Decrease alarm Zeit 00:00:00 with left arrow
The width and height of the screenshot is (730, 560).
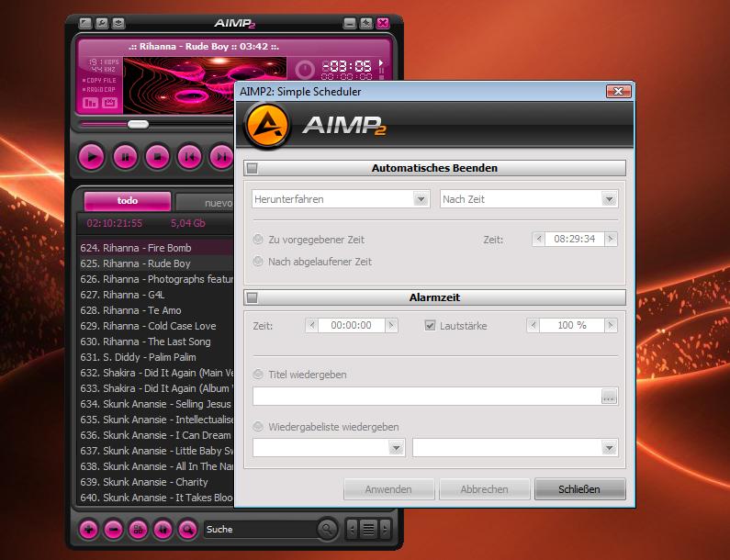pos(312,325)
